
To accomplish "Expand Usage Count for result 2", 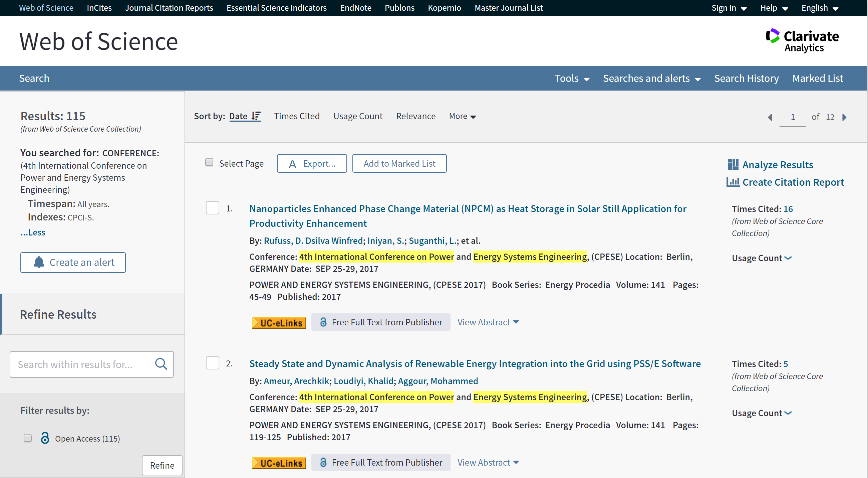I will [x=762, y=413].
